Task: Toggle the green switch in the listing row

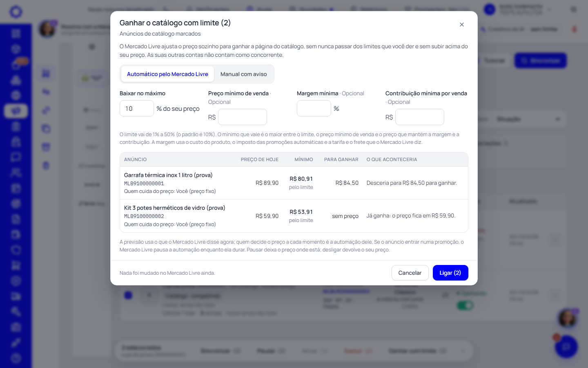Action: [x=465, y=305]
